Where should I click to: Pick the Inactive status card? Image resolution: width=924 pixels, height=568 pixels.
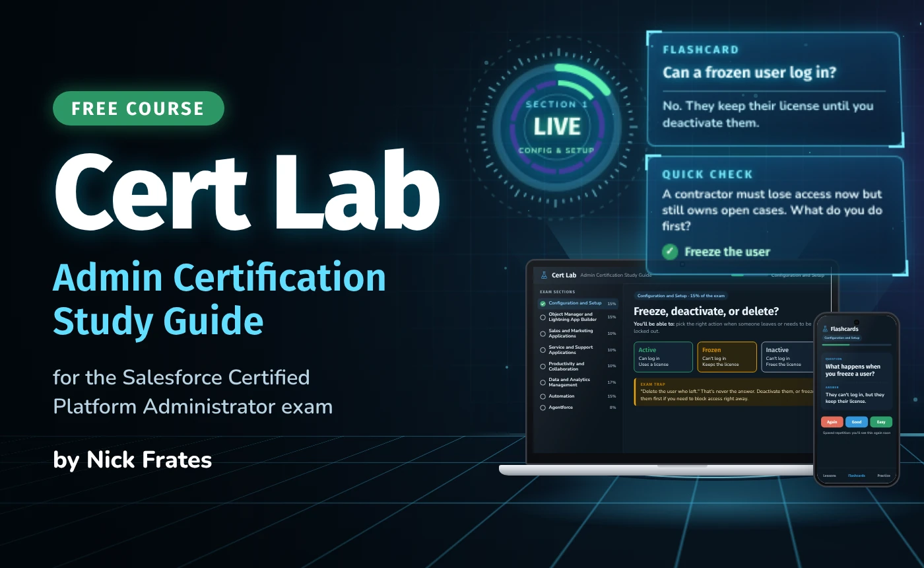tap(787, 357)
